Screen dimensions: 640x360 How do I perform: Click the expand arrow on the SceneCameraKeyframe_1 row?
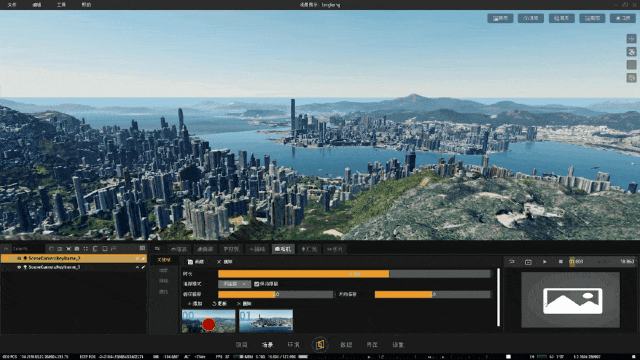point(137,267)
